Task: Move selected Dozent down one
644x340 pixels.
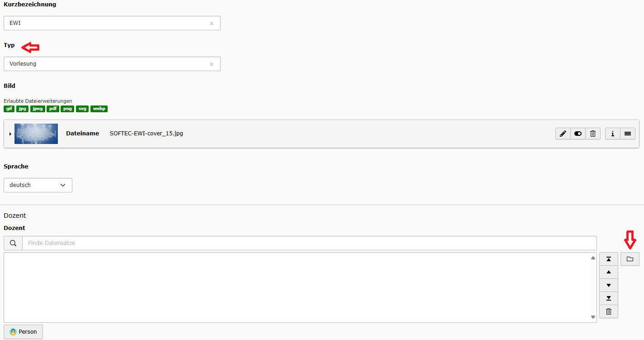Action: (609, 285)
